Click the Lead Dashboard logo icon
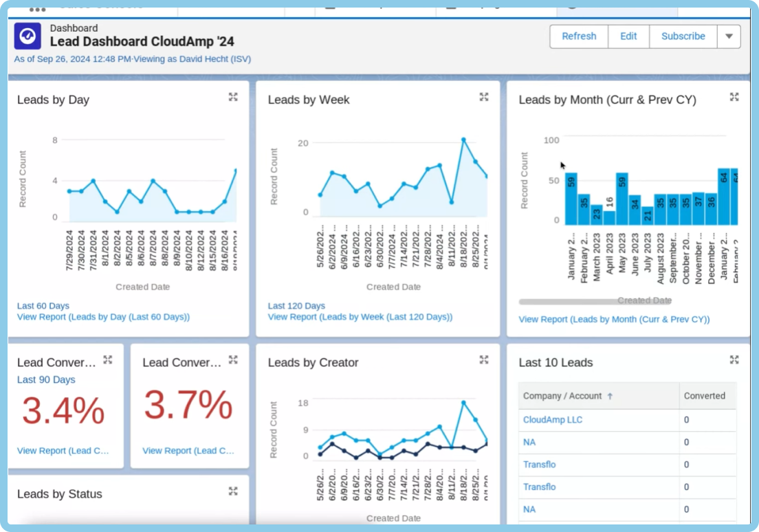This screenshot has width=759, height=532. 27,36
